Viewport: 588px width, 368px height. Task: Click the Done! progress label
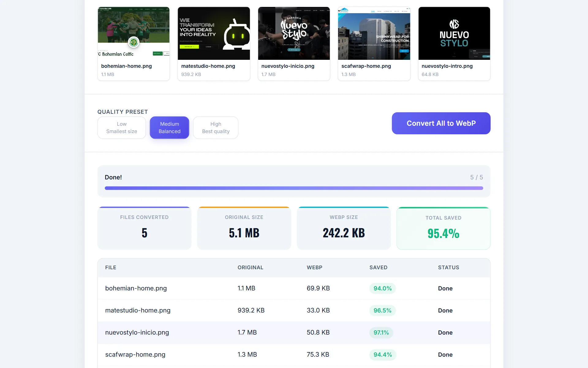click(x=113, y=177)
